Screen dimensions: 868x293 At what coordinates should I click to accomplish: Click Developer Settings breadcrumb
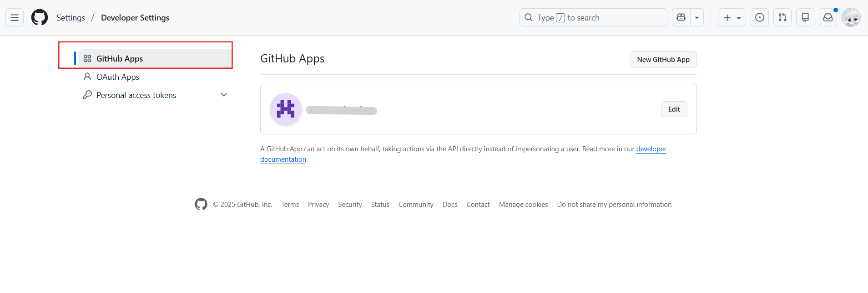coord(135,18)
